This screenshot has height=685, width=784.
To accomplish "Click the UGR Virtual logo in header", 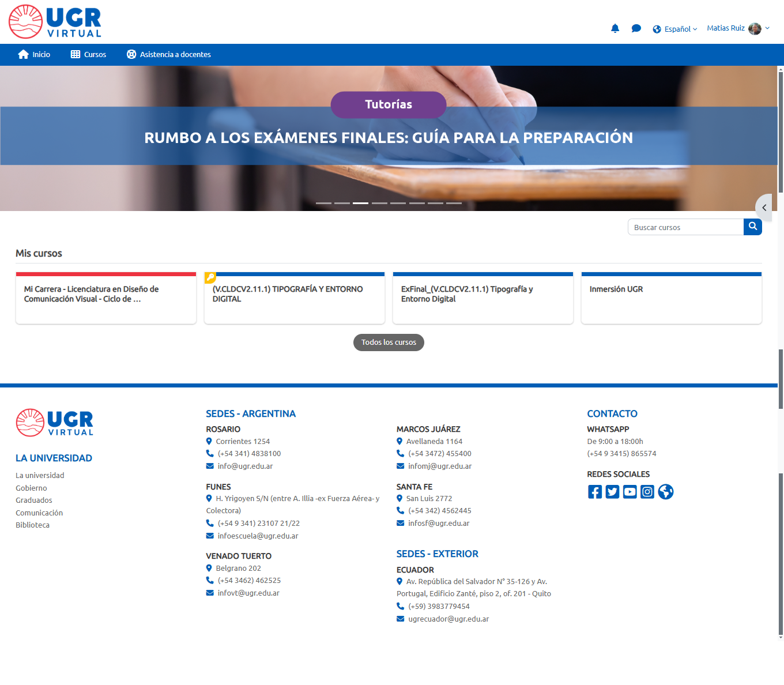I will point(55,22).
